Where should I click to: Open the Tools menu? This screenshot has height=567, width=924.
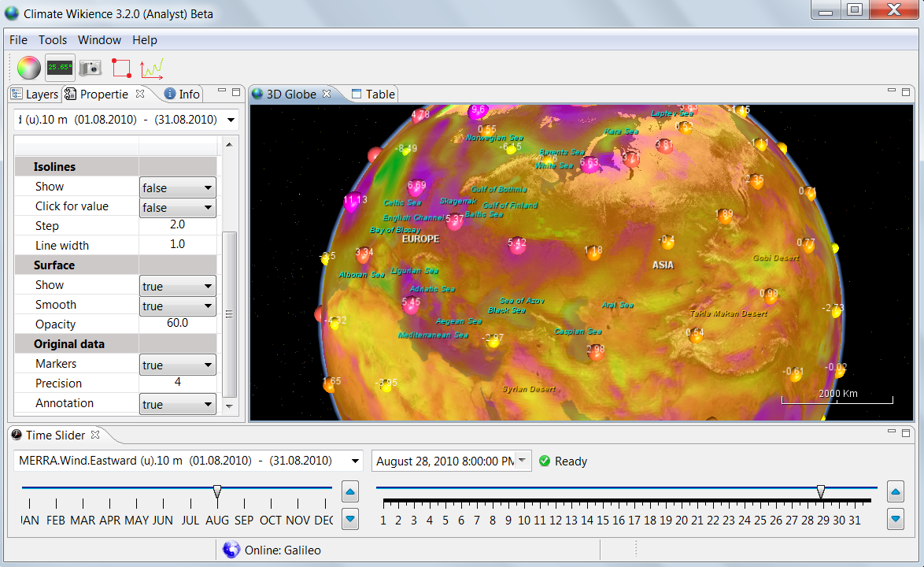coord(53,40)
